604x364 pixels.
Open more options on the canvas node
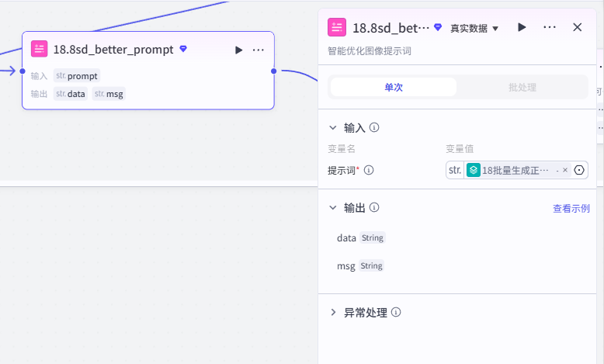pyautogui.click(x=258, y=50)
